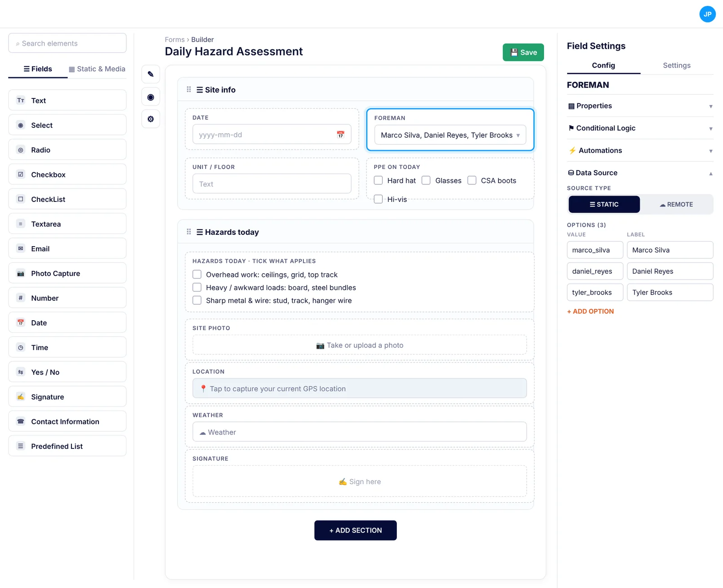This screenshot has width=723, height=588.
Task: Click the + ADD SECTION button
Action: 356,530
